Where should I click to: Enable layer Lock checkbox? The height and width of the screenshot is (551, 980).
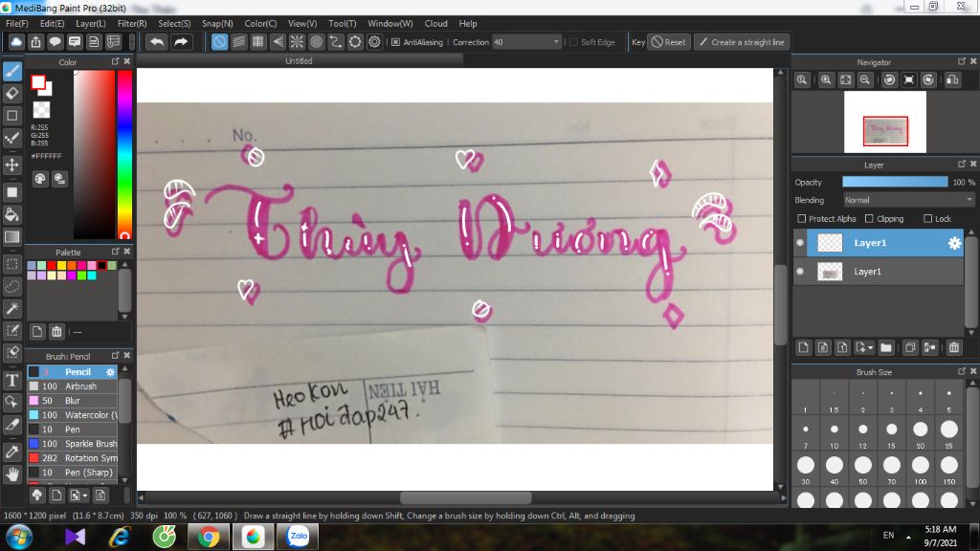(x=927, y=219)
